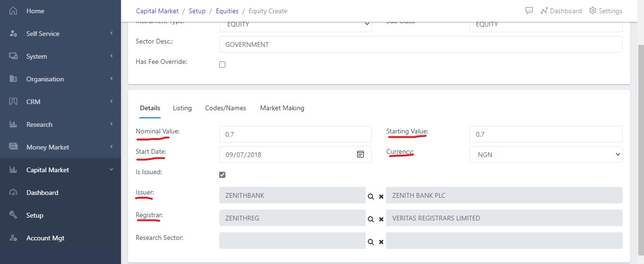Click the CRM icon in sidebar
This screenshot has width=644, height=264.
13,102
